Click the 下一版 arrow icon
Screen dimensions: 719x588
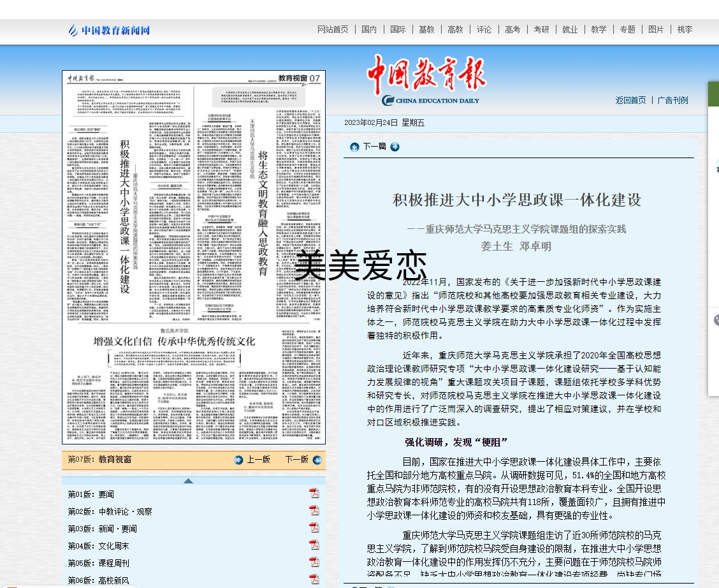[x=317, y=460]
